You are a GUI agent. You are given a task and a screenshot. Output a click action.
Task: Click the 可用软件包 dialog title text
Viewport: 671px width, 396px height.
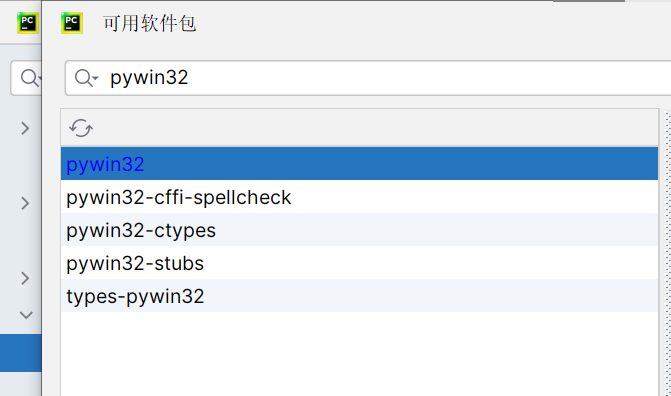pos(149,23)
